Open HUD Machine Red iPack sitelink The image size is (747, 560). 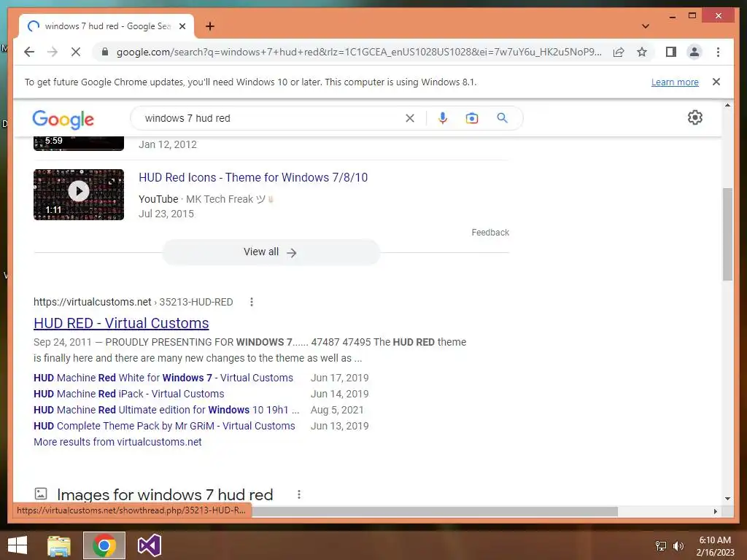(x=128, y=394)
